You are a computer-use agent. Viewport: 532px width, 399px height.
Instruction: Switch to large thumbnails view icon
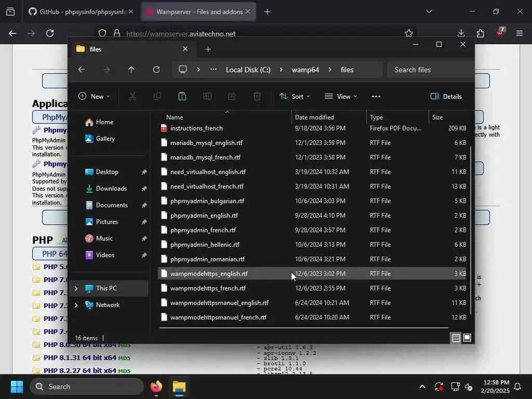tap(467, 338)
